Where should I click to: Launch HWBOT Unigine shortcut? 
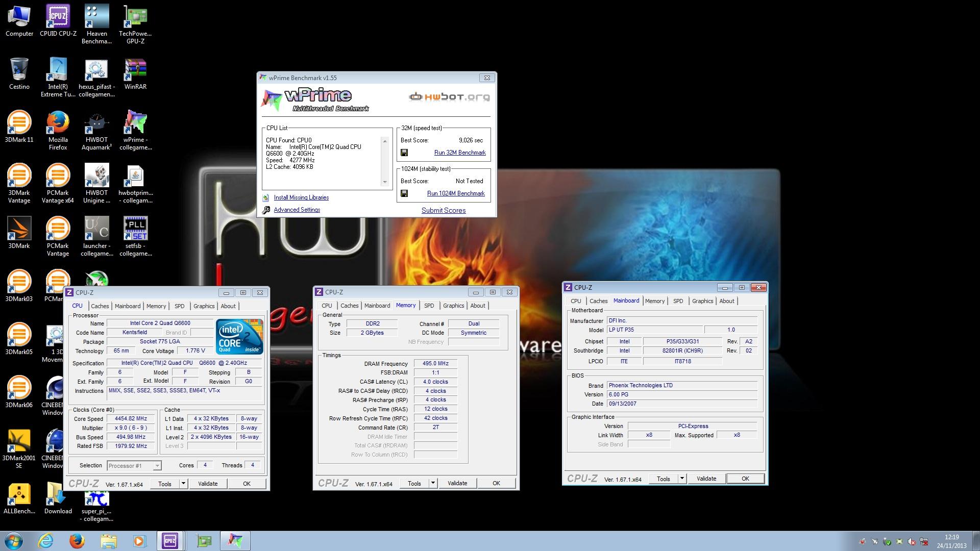pos(96,184)
